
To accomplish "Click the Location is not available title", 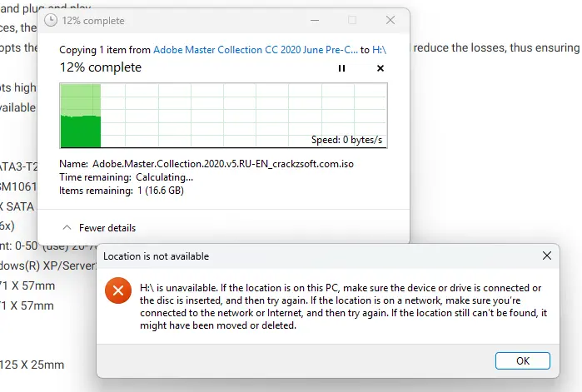I will coord(156,256).
